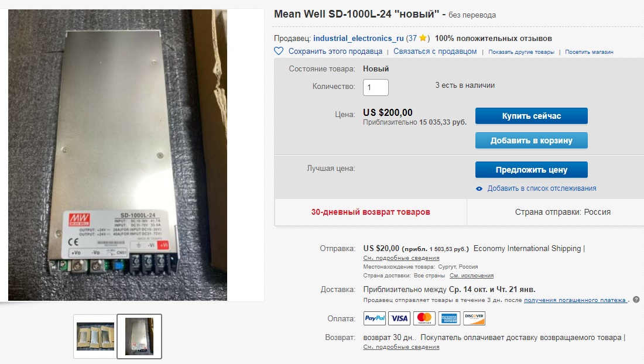644x364 pixels.
Task: Select the first product thumbnail
Action: pyautogui.click(x=95, y=336)
